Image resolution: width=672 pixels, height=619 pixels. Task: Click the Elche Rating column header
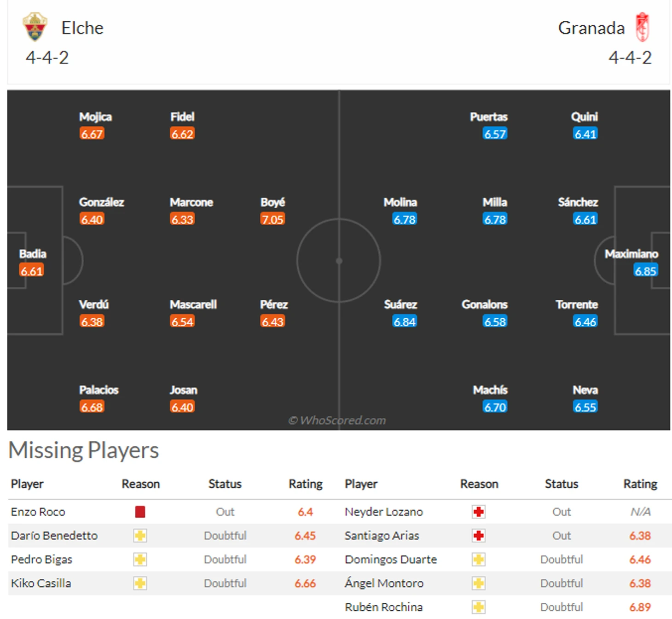pyautogui.click(x=306, y=484)
